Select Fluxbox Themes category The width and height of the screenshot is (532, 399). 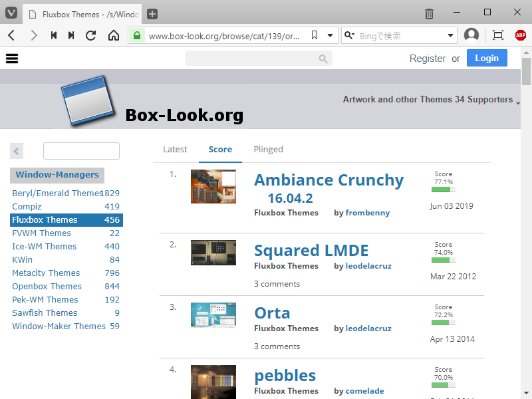[x=66, y=220]
